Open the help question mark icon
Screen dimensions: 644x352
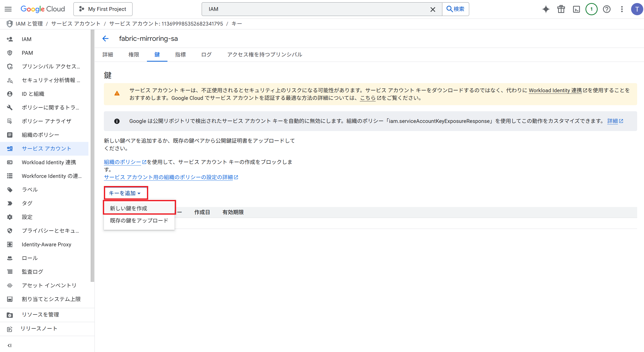point(607,9)
